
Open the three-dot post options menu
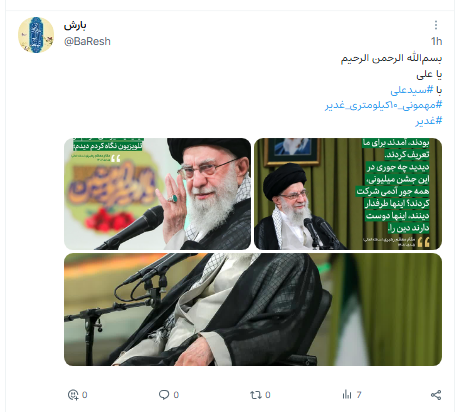(x=436, y=25)
